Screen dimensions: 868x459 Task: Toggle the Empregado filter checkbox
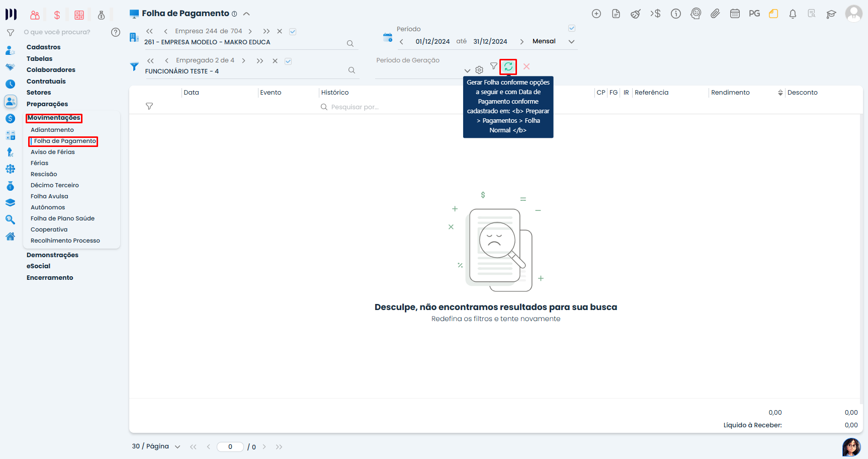(288, 61)
